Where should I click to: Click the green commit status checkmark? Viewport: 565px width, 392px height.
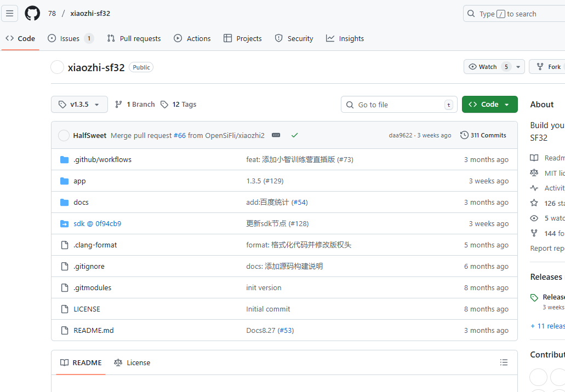(x=295, y=135)
